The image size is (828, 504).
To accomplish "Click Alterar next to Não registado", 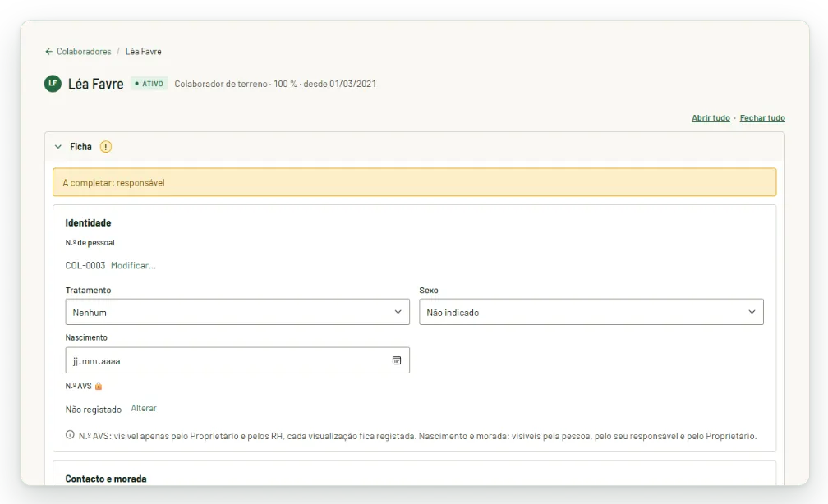I will (x=144, y=409).
